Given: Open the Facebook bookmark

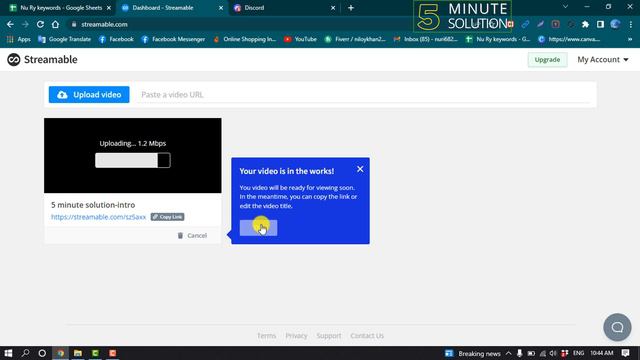Looking at the screenshot, I should point(116,39).
